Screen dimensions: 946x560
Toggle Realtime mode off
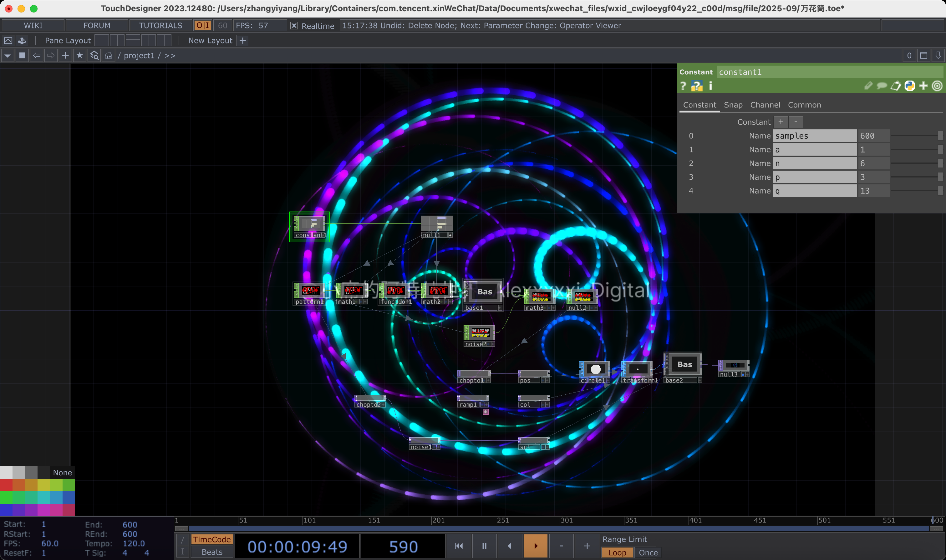(294, 25)
